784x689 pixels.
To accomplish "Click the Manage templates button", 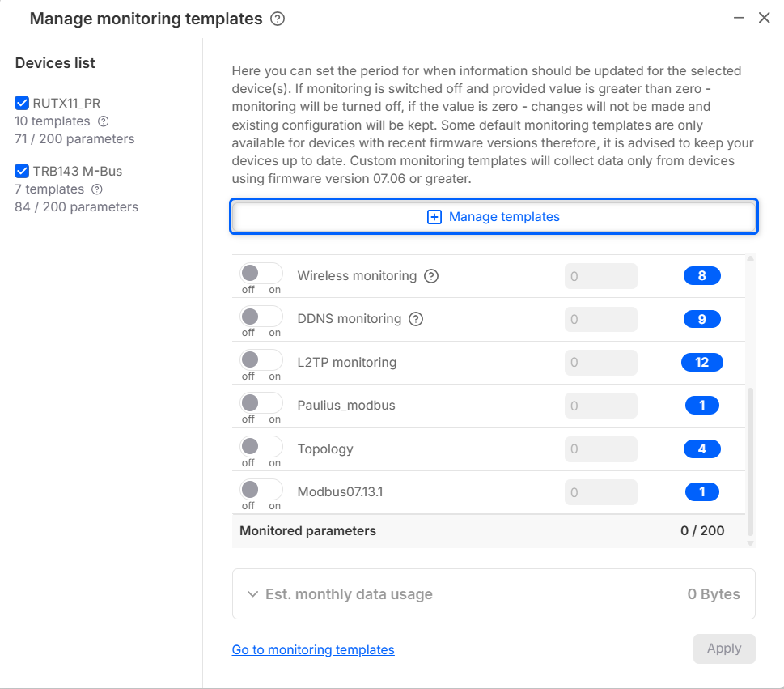I will click(x=494, y=217).
